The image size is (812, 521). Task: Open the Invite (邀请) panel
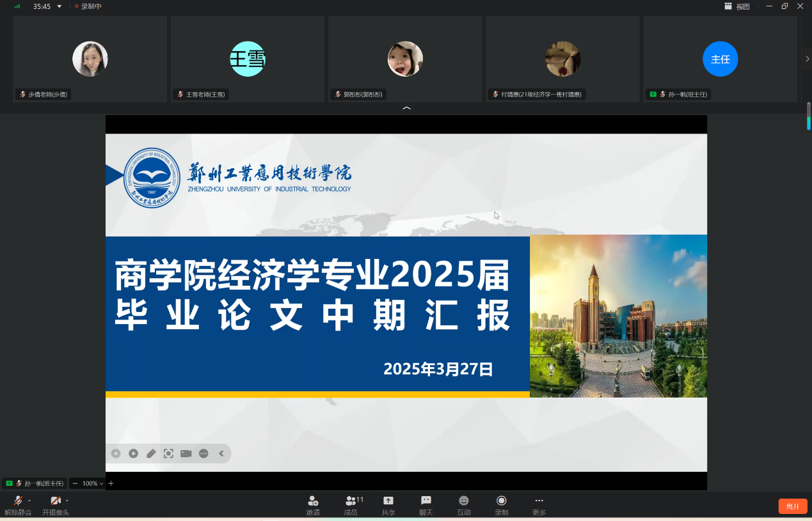[x=313, y=505]
